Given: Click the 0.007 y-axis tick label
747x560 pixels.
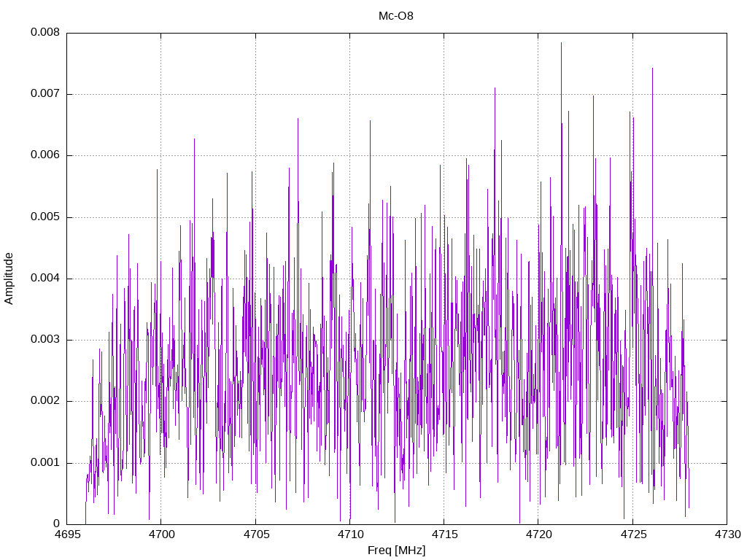Looking at the screenshot, I should (x=45, y=93).
